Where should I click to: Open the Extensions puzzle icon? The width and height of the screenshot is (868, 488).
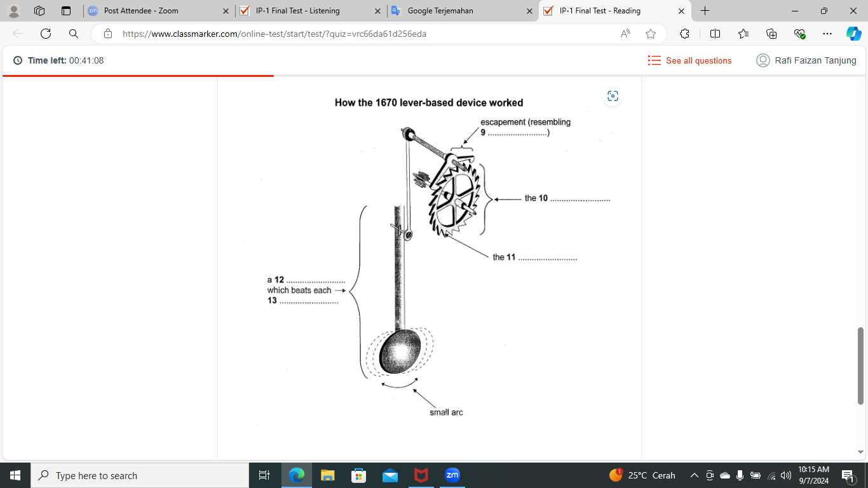pyautogui.click(x=684, y=34)
